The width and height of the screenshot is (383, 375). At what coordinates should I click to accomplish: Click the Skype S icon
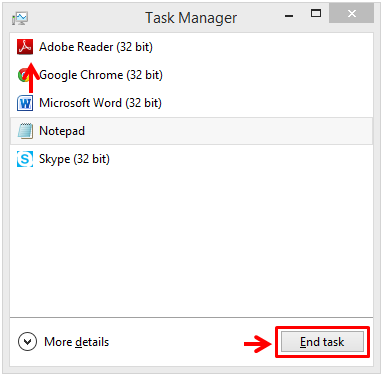[x=25, y=159]
